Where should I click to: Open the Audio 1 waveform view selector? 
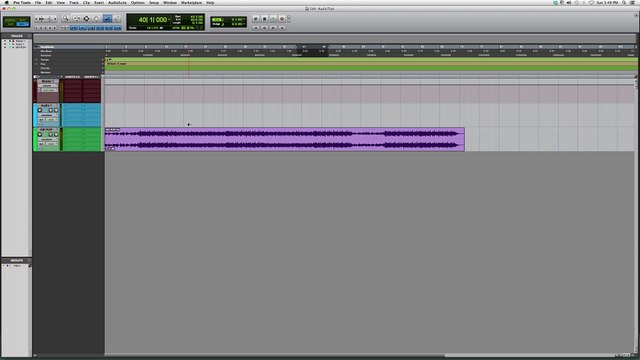[x=48, y=115]
